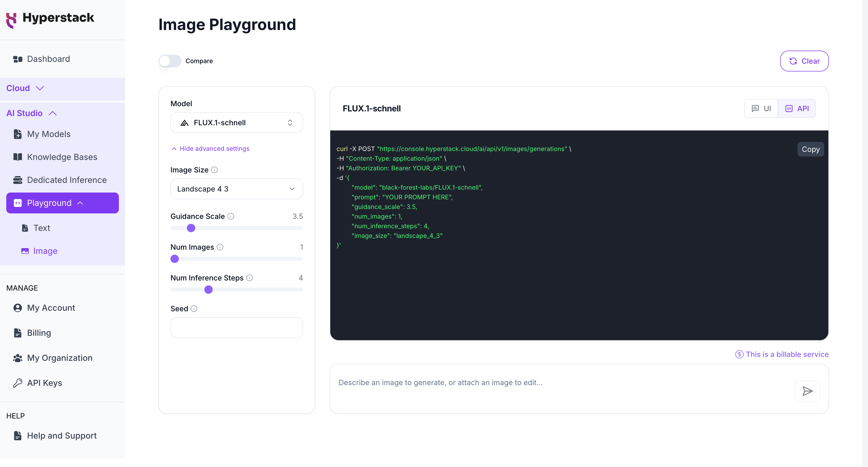Open the Model FLUX.1-schnell selector
The width and height of the screenshot is (868, 467).
coord(236,123)
